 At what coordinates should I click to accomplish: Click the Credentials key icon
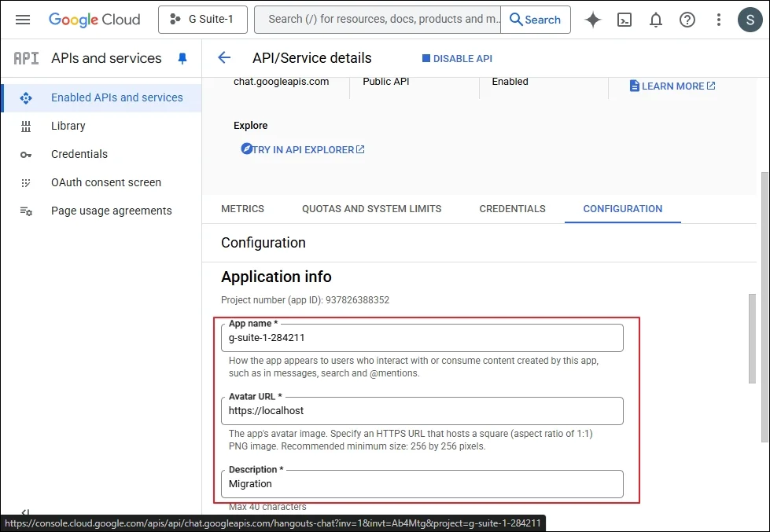[26, 155]
